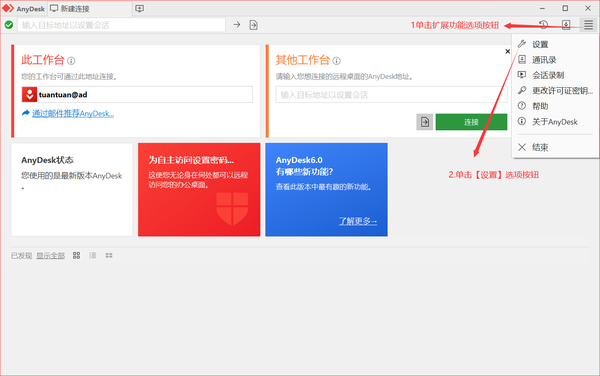Click 了解更多 link in blue card
This screenshot has width=600, height=376.
pos(358,221)
